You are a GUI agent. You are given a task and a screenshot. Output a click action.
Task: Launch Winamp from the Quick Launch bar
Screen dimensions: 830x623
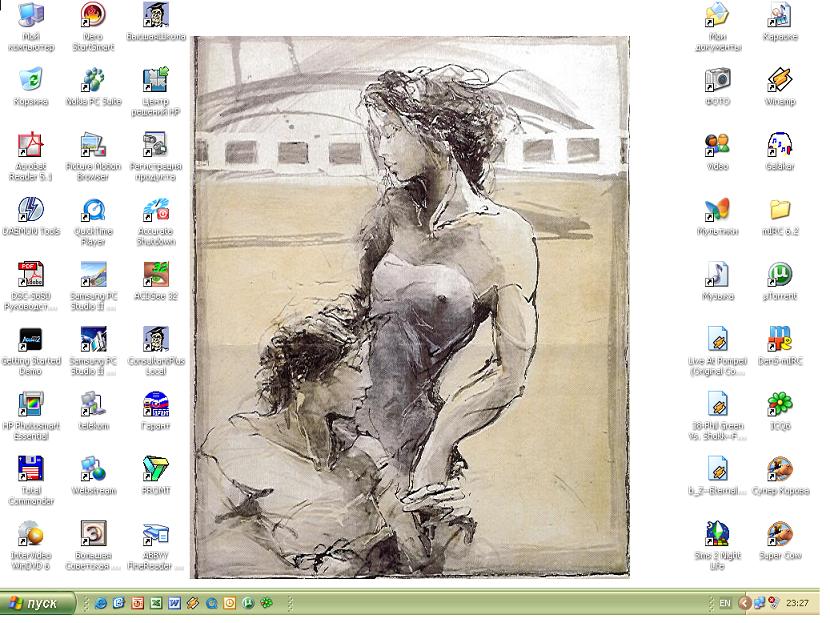[x=193, y=603]
